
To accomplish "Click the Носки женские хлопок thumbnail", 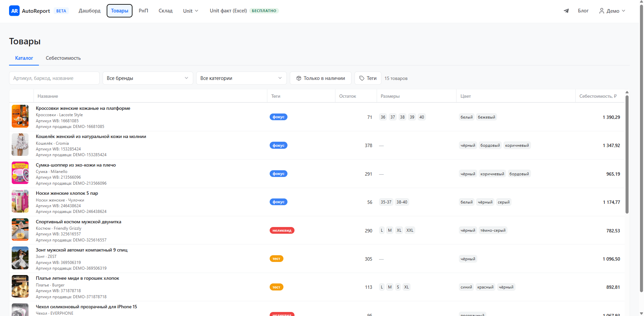I will pos(20,201).
